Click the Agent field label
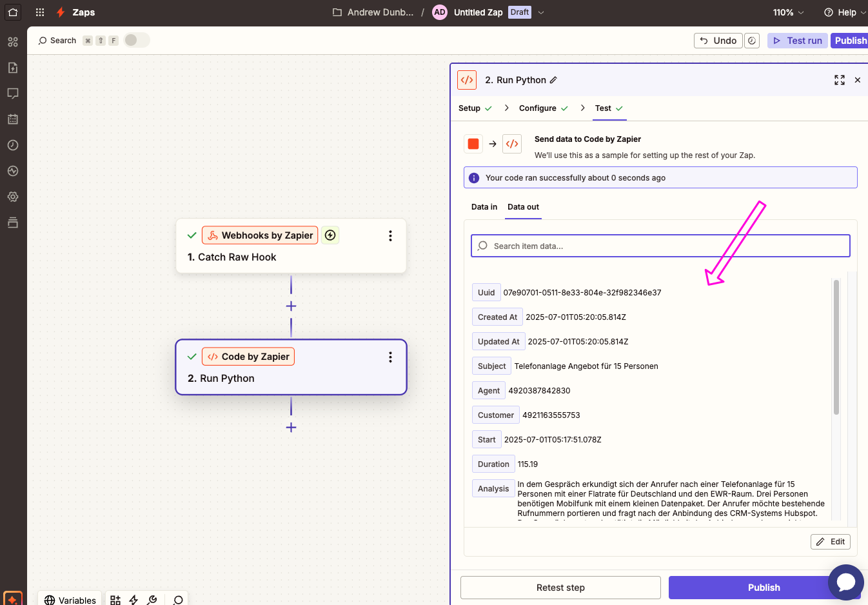This screenshot has height=605, width=868. pos(489,391)
